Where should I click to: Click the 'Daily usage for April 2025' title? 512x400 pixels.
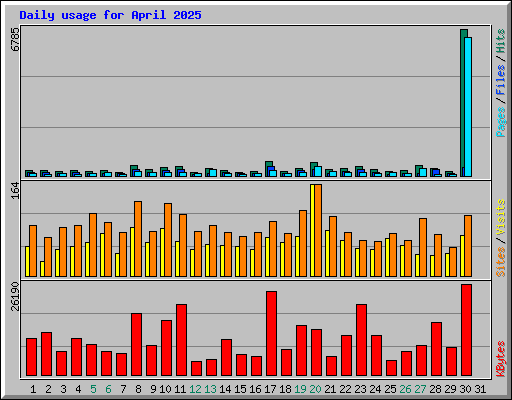pyautogui.click(x=110, y=15)
